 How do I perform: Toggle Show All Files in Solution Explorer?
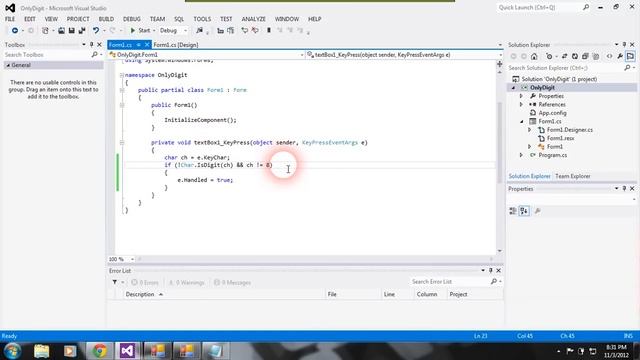click(x=596, y=56)
